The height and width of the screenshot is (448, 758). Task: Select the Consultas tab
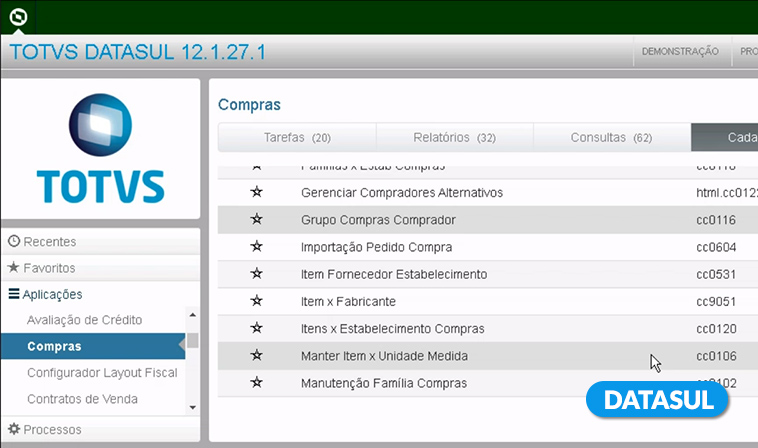coord(611,137)
